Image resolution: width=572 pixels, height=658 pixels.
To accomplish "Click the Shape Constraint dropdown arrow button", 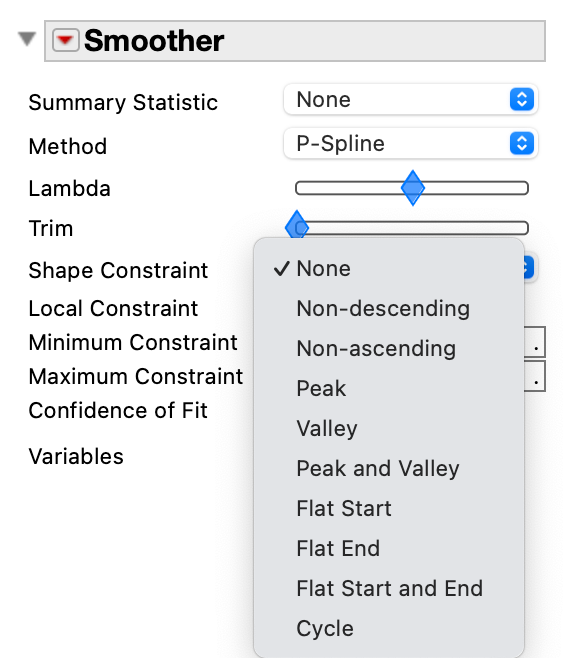I will [529, 268].
